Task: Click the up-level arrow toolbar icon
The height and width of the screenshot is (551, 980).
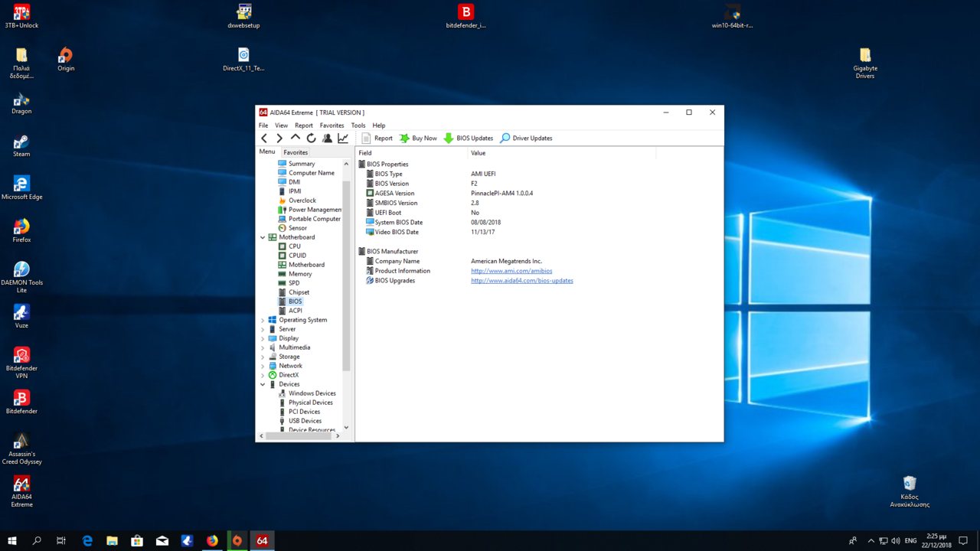Action: pyautogui.click(x=296, y=139)
